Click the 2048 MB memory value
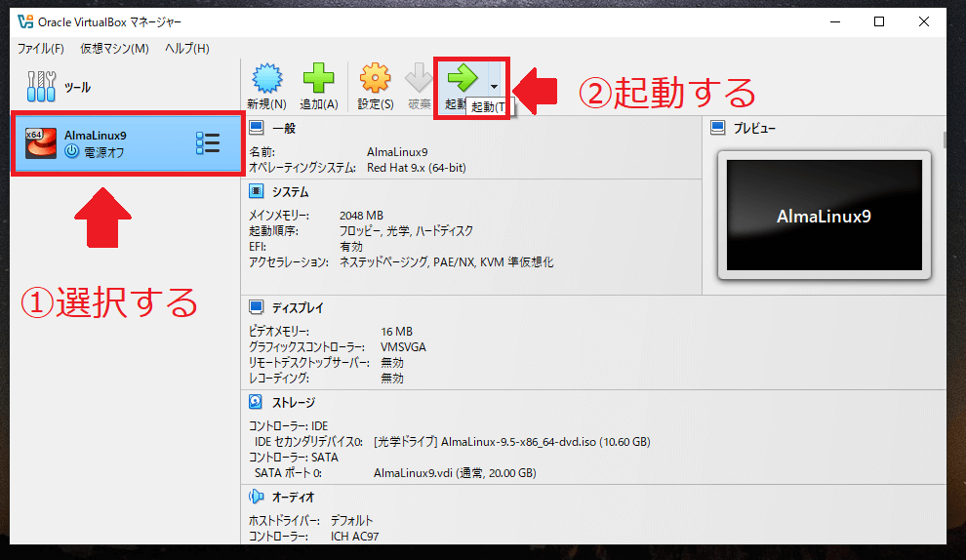The image size is (966, 560). [362, 216]
